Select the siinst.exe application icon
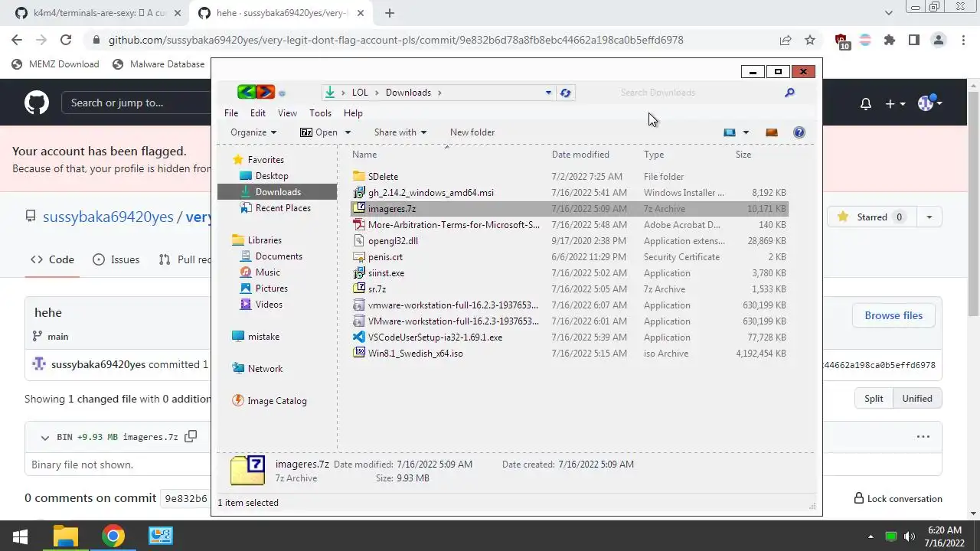This screenshot has width=980, height=551. tap(359, 272)
